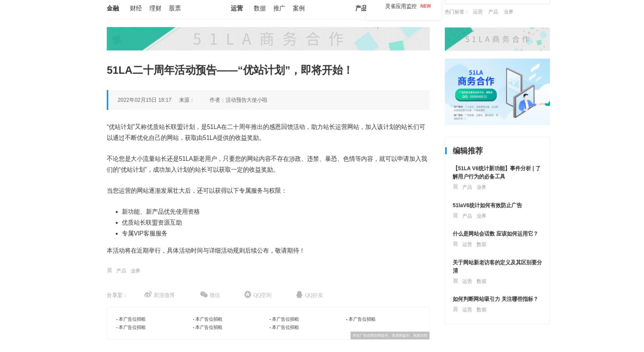This screenshot has height=352, width=644.
Task: Share article via 微信 text link
Action: (215, 295)
